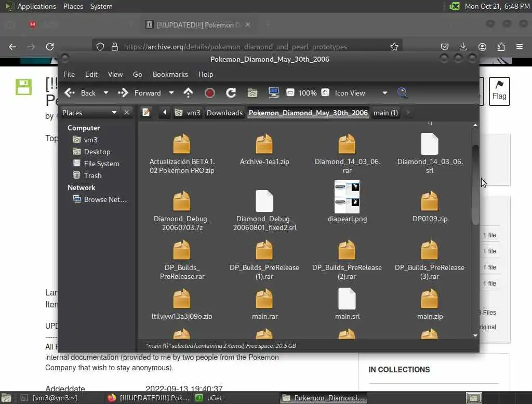Select Desktop in Places sidebar

[92, 152]
